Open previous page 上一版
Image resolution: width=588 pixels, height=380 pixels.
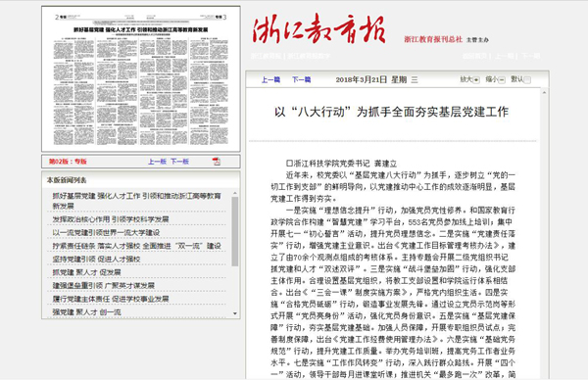[x=157, y=162]
